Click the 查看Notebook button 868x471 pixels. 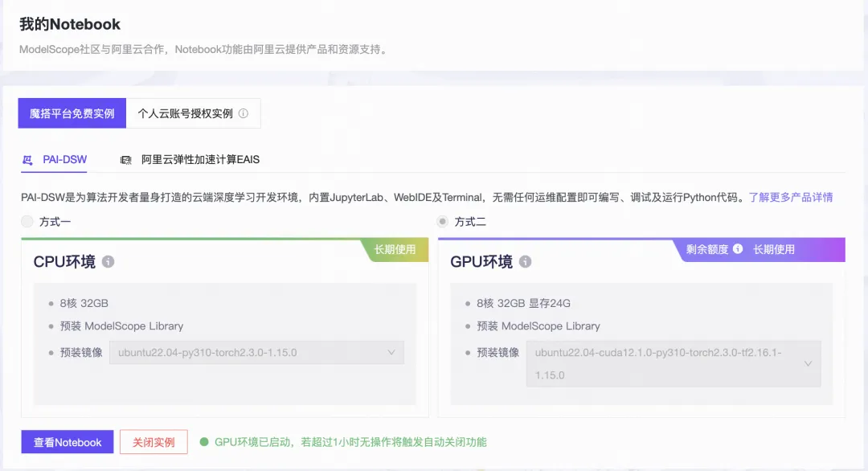[x=68, y=442]
